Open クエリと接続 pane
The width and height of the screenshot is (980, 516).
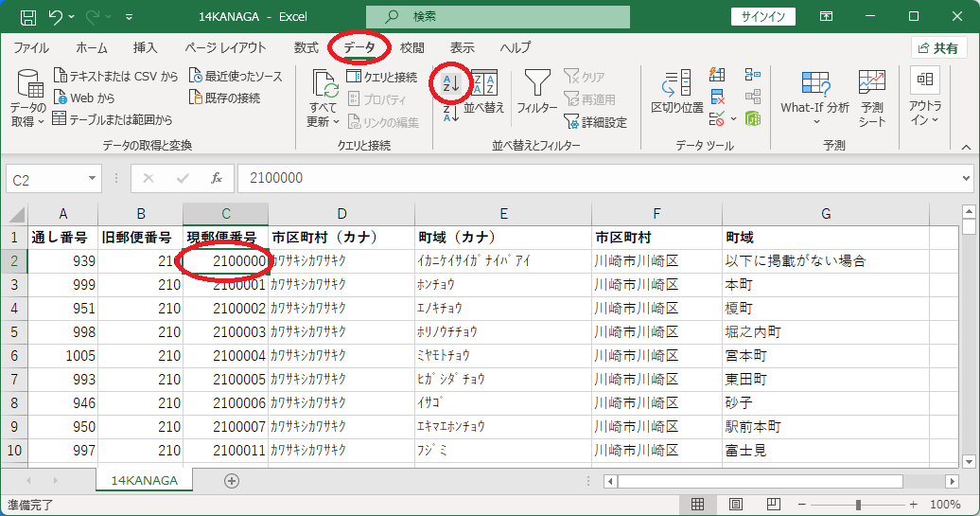coord(382,77)
